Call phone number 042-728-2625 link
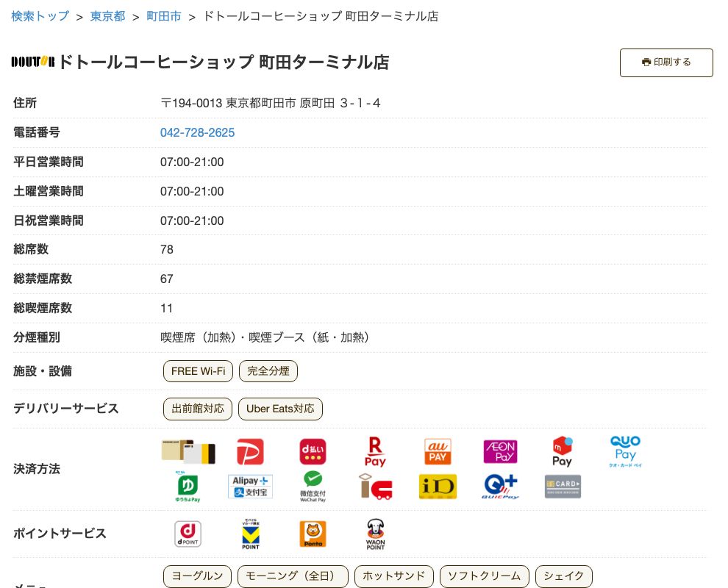The height and width of the screenshot is (588, 728). 197,133
